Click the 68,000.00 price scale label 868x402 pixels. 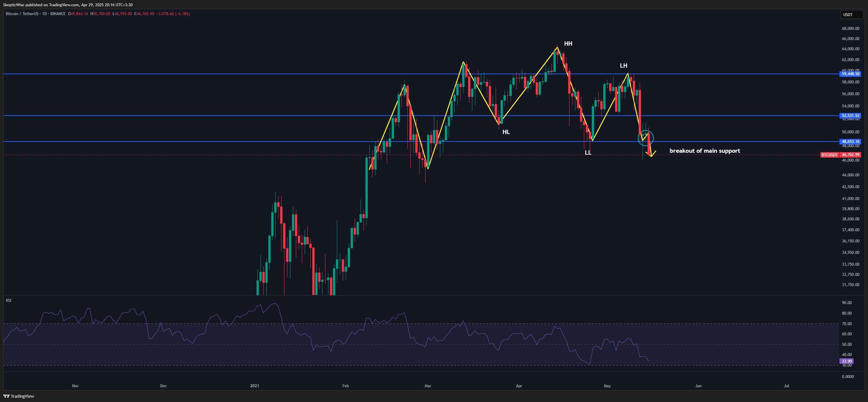point(851,29)
